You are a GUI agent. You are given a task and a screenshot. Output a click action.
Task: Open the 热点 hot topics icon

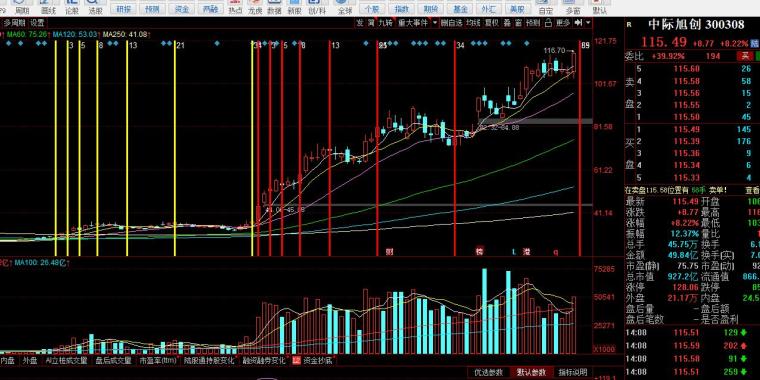236,7
